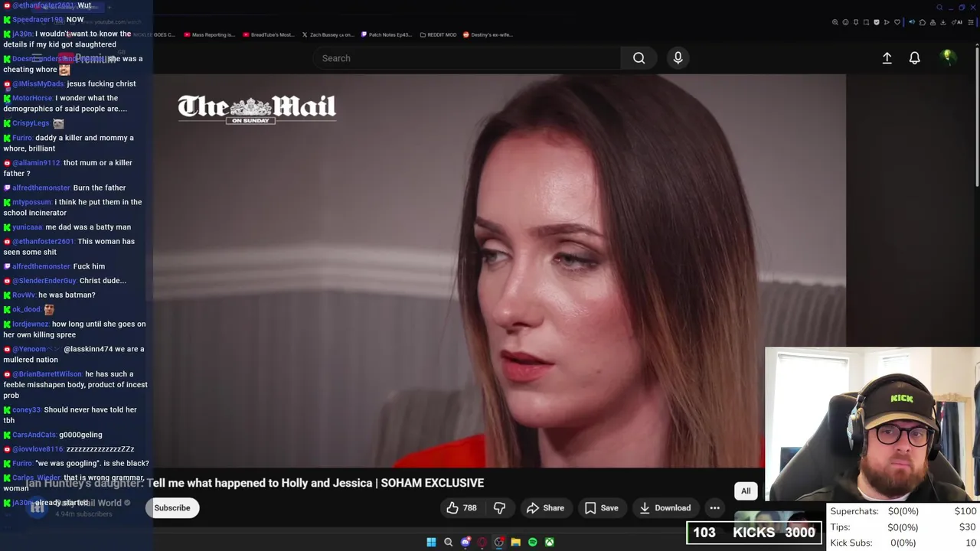Viewport: 980px width, 551px height.
Task: Open the Zach Bussey X bookmark
Action: (x=328, y=34)
